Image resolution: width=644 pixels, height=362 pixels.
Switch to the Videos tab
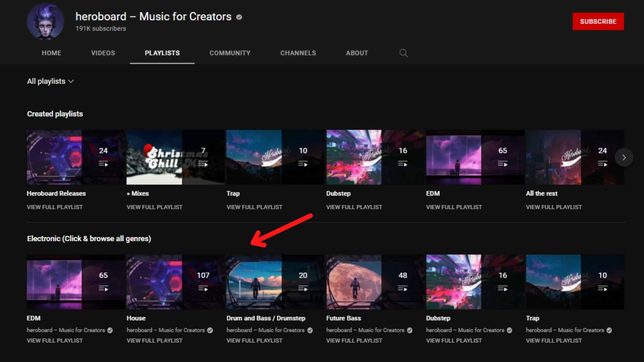103,53
